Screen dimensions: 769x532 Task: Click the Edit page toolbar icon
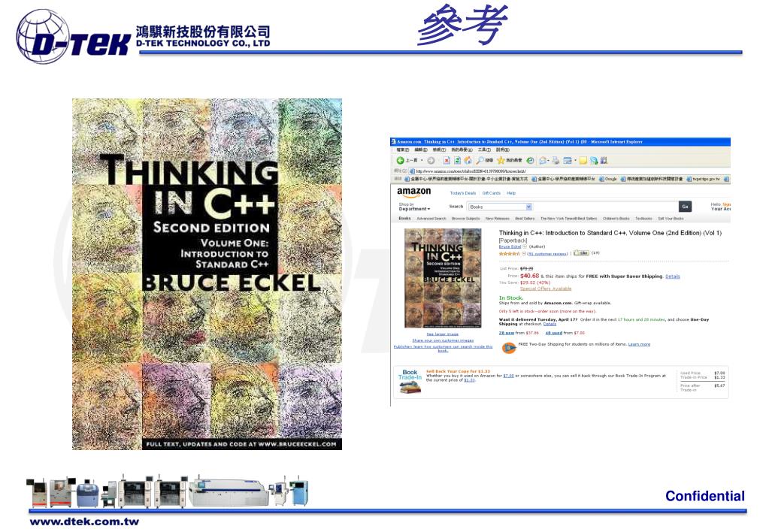point(568,160)
